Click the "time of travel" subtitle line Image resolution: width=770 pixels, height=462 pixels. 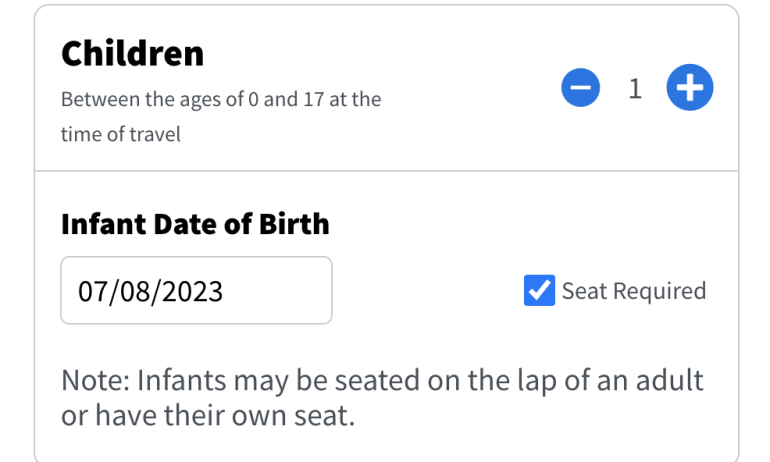click(120, 135)
